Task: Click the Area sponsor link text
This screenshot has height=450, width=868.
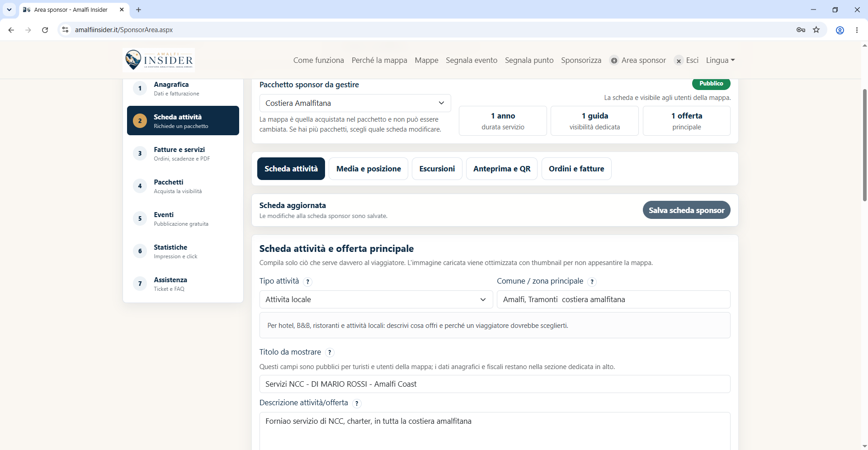Action: 644,60
